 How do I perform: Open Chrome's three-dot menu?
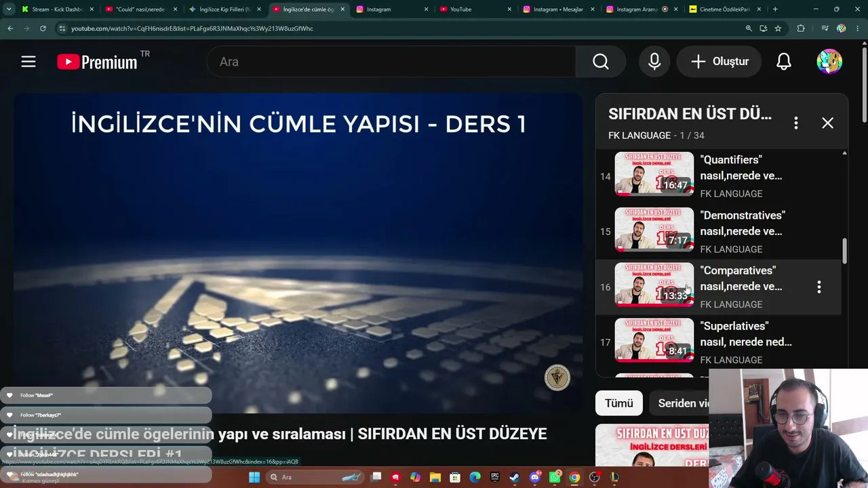point(858,28)
